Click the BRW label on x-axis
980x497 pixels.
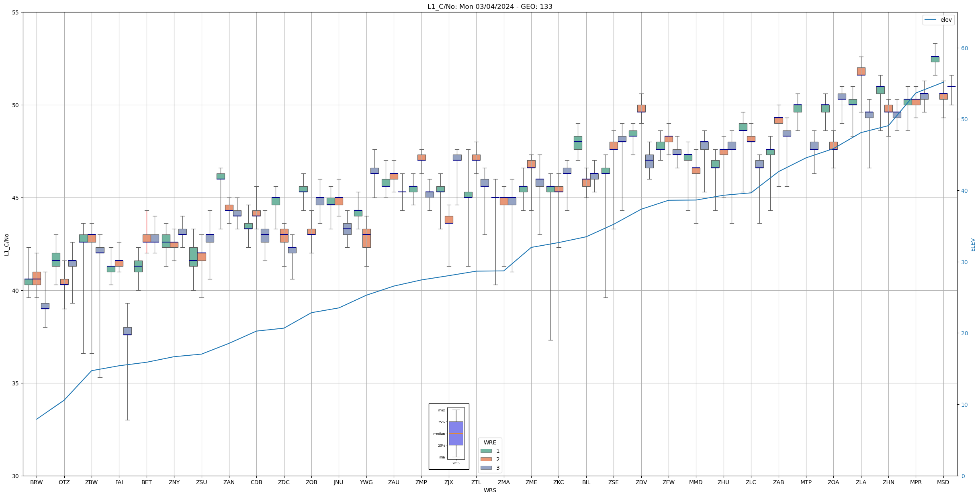click(x=37, y=482)
